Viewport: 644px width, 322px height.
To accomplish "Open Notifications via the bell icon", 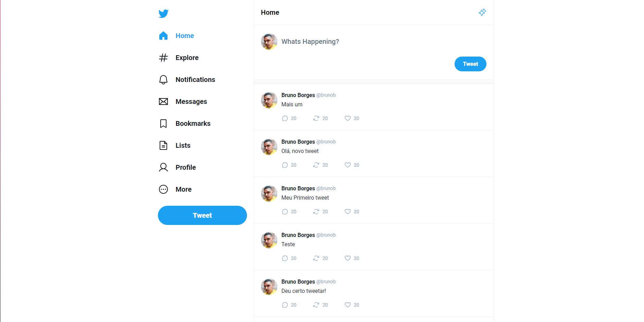I will pyautogui.click(x=163, y=80).
